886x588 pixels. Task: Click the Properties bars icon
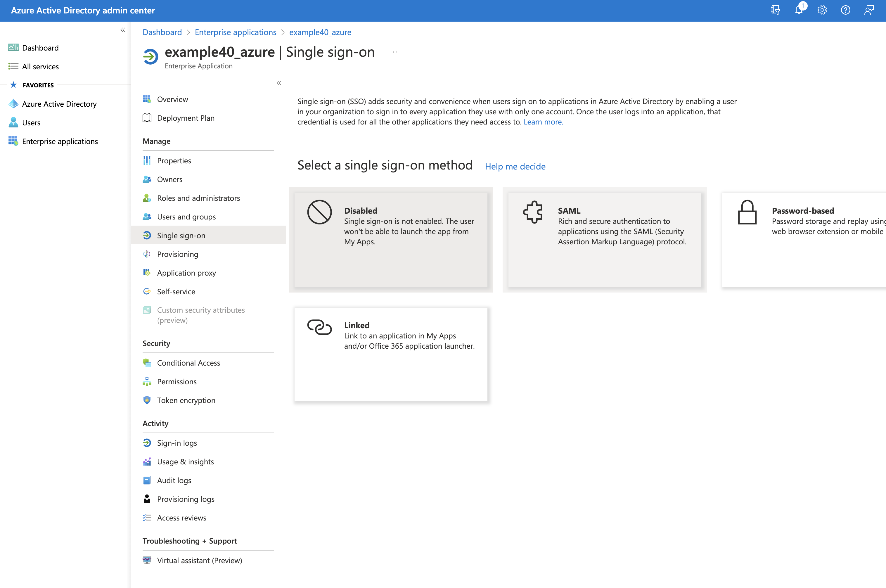(147, 160)
